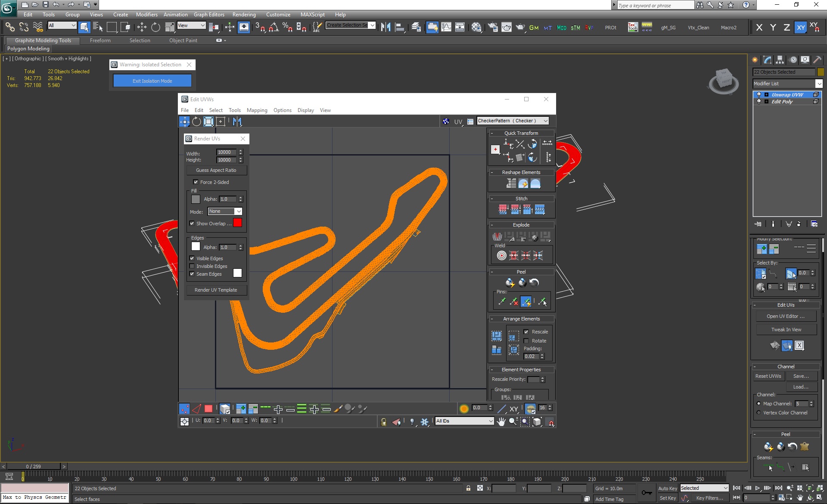The image size is (827, 504).
Task: Open the Selected key filter dropdown
Action: pyautogui.click(x=704, y=488)
